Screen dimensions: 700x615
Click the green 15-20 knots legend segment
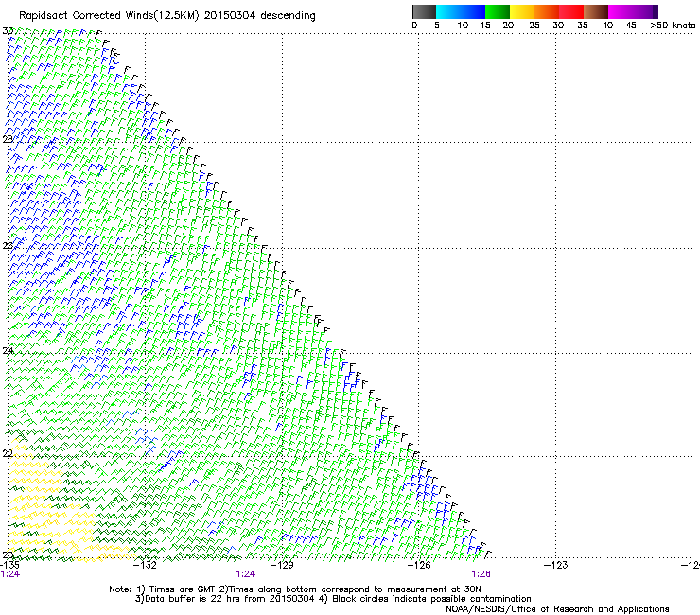click(x=498, y=11)
